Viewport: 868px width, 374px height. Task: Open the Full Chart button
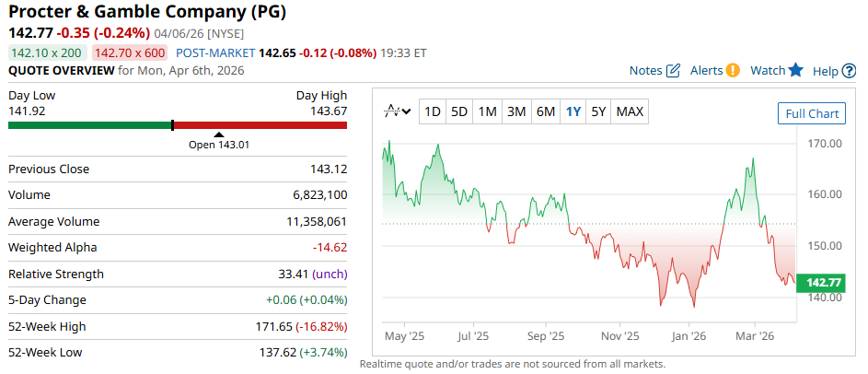click(811, 113)
